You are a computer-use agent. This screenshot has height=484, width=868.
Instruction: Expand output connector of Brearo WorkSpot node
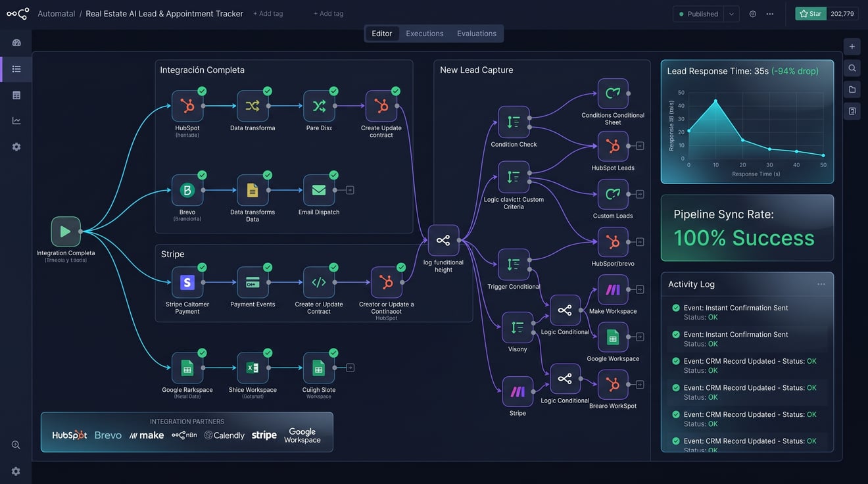(640, 385)
